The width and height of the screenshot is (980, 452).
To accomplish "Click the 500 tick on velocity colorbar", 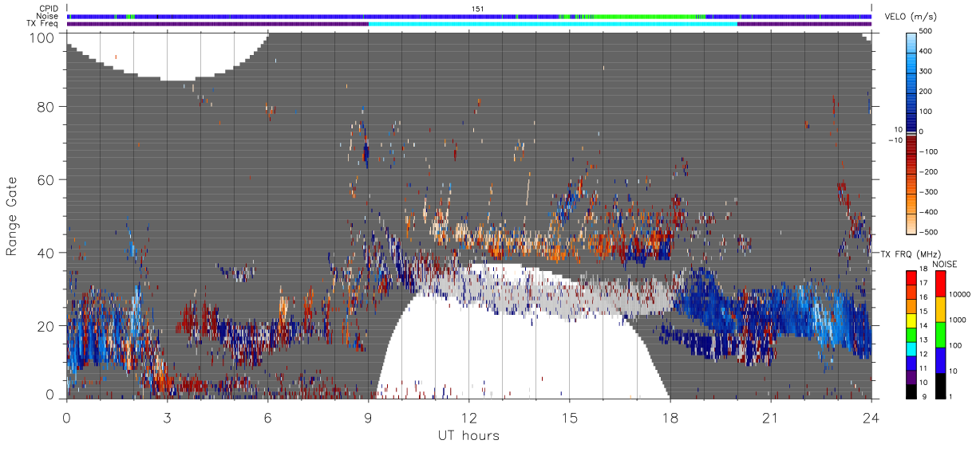I will pos(926,31).
